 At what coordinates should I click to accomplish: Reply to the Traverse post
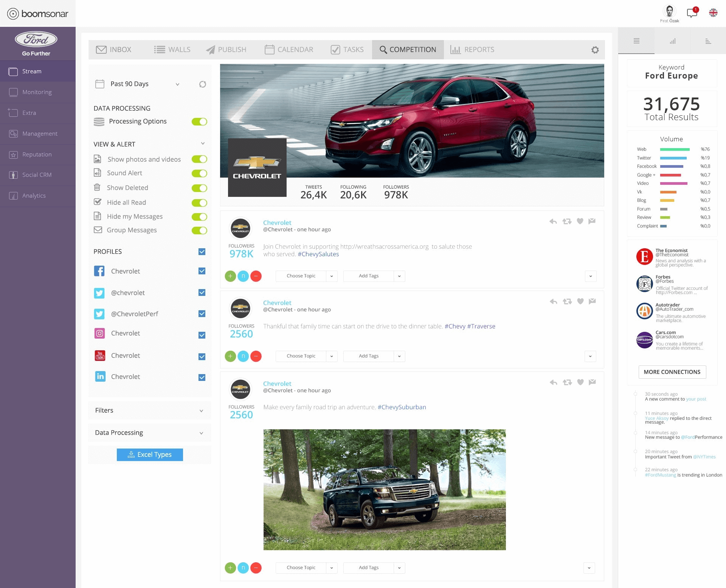pyautogui.click(x=554, y=302)
